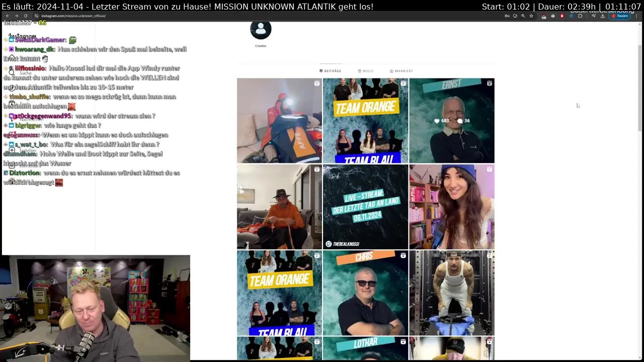This screenshot has height=362, width=644.
Task: Click chat username timbo_shuffle
Action: click(x=30, y=97)
